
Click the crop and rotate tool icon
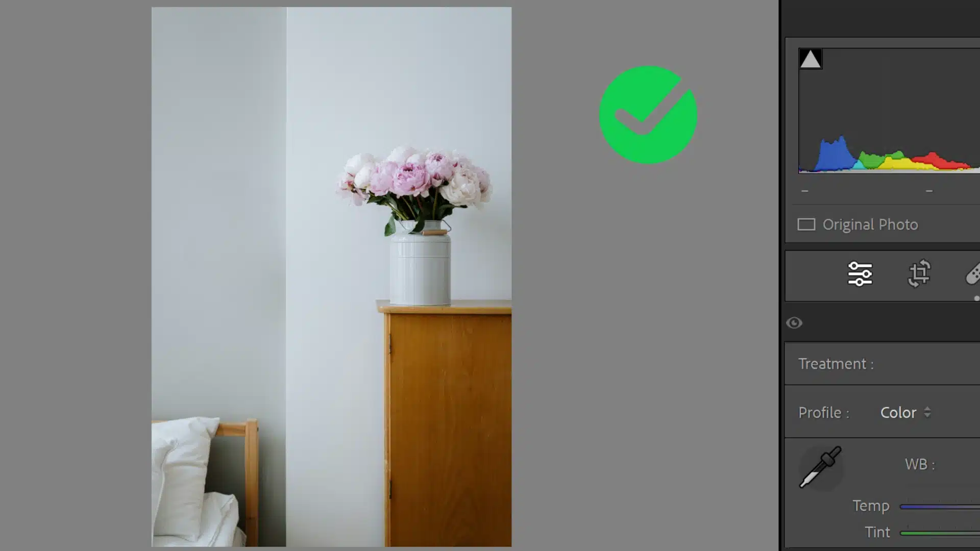pyautogui.click(x=919, y=274)
